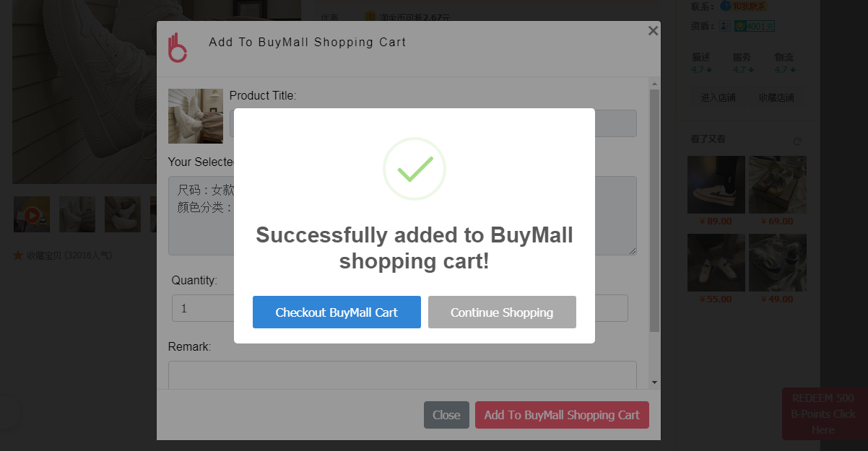Refresh the 看了又看 recommendations
Screen dimensions: 868x451
point(797,141)
